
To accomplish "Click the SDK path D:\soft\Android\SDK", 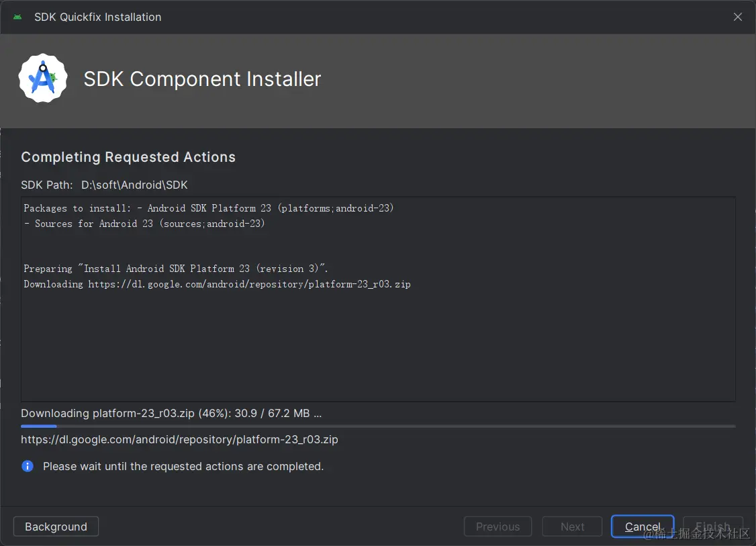I will point(134,185).
